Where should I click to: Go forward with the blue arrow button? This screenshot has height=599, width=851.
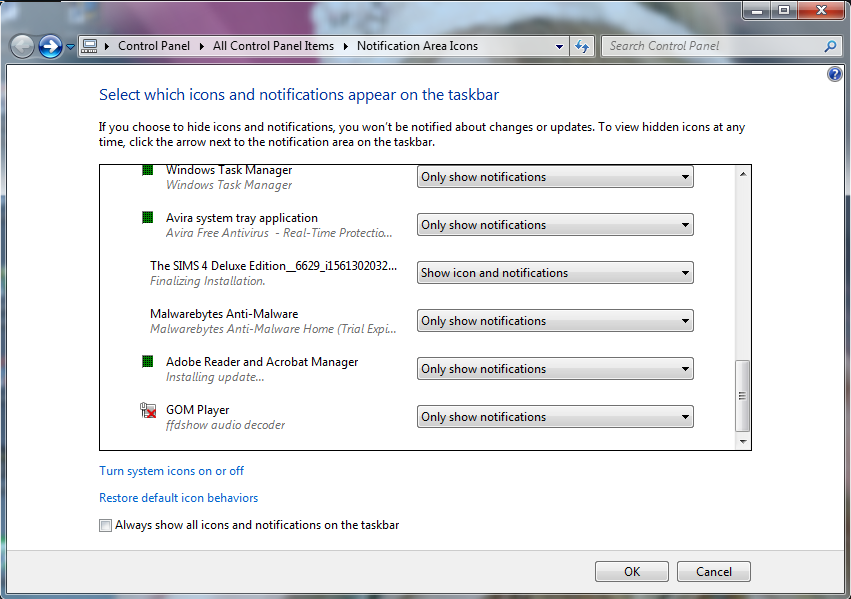[50, 47]
